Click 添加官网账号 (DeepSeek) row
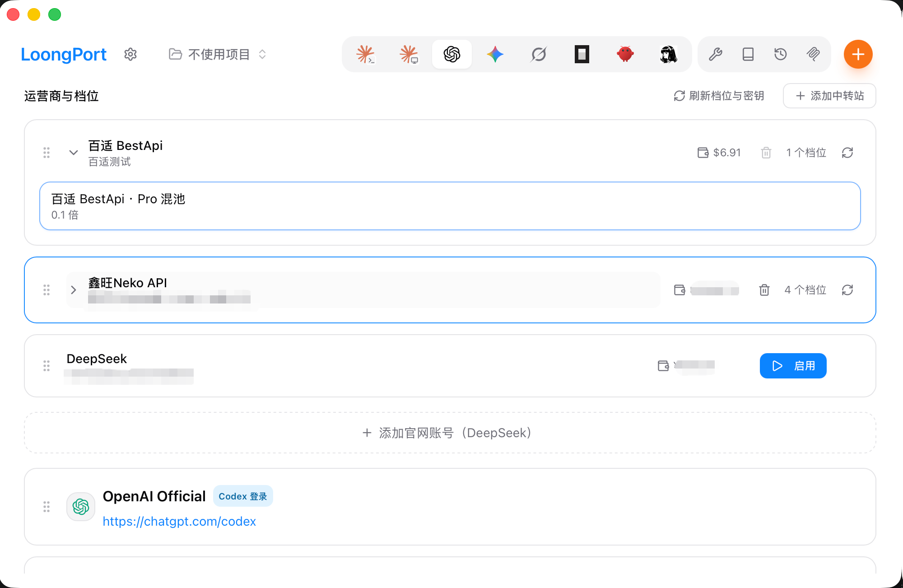Viewport: 903px width, 588px height. 450,433
